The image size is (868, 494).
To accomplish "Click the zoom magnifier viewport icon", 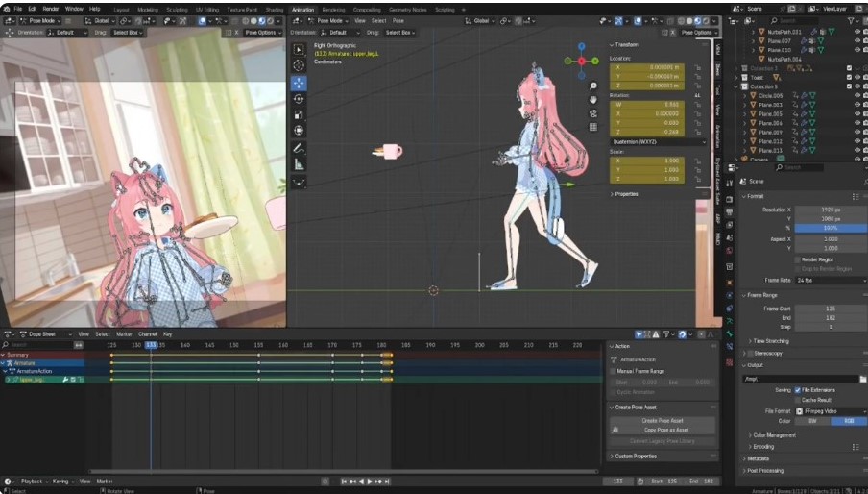I will 592,86.
